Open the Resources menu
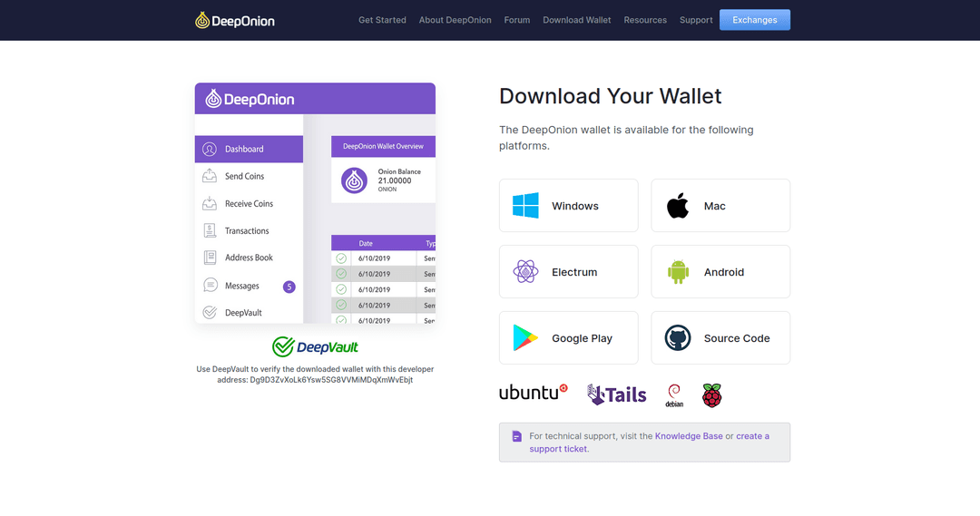Viewport: 980px width, 516px height. 645,20
